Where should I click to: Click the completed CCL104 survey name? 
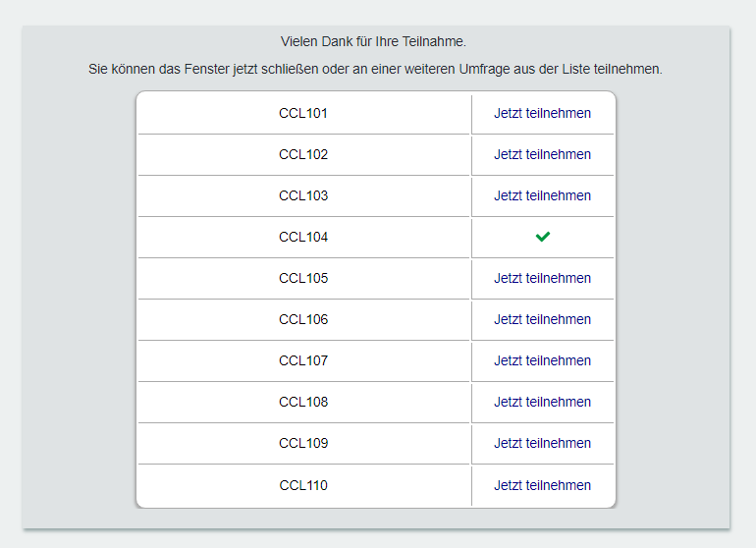303,237
